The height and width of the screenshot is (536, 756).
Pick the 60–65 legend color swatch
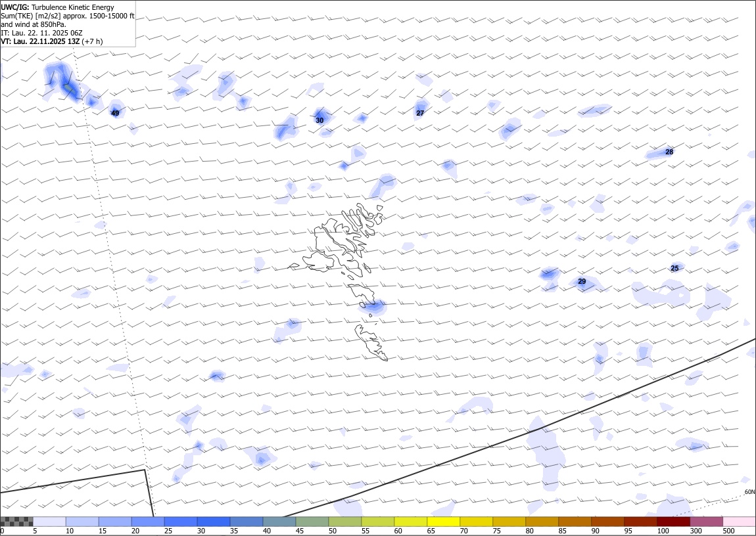tap(410, 522)
